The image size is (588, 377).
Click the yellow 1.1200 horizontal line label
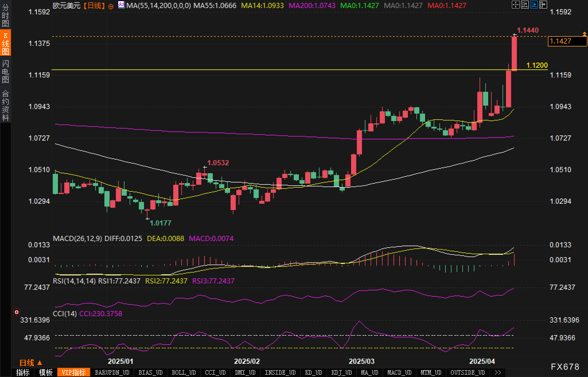(537, 65)
